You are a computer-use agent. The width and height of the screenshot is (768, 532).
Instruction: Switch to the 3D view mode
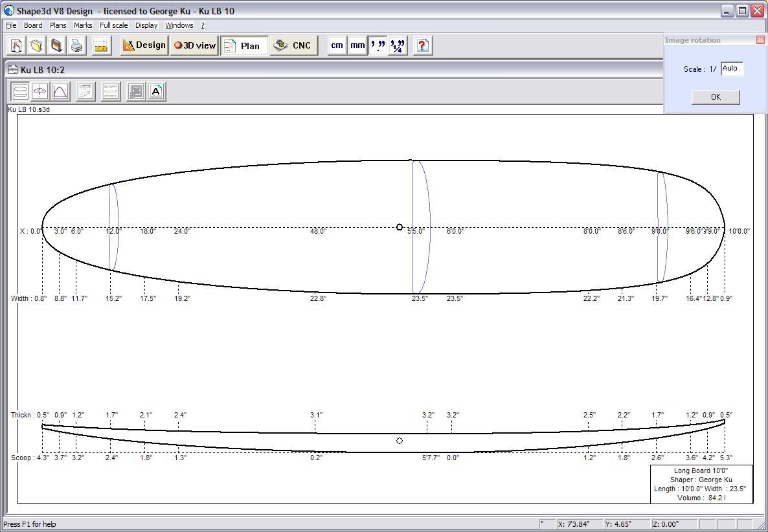194,45
